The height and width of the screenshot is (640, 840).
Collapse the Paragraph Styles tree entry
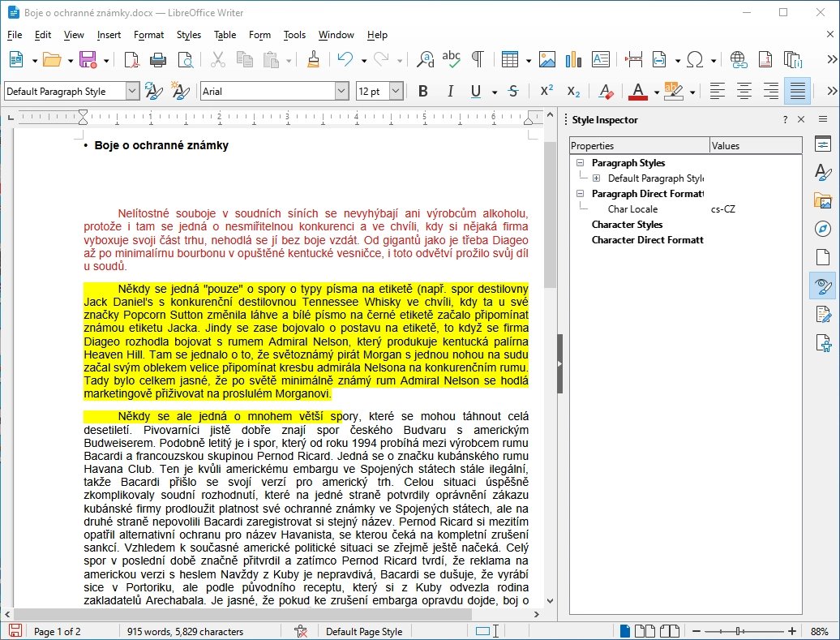[579, 162]
